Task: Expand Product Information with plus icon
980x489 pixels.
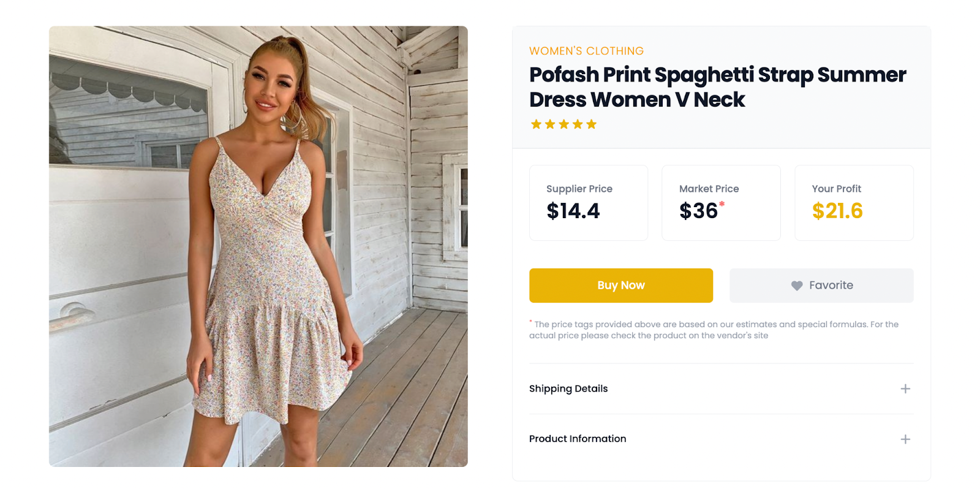Action: click(905, 439)
